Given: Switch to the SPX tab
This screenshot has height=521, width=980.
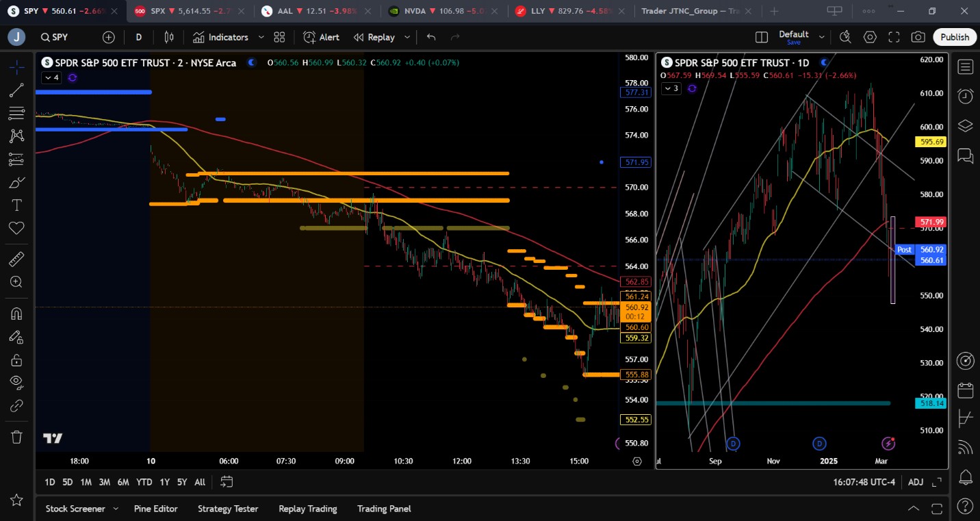Looking at the screenshot, I should (x=189, y=11).
